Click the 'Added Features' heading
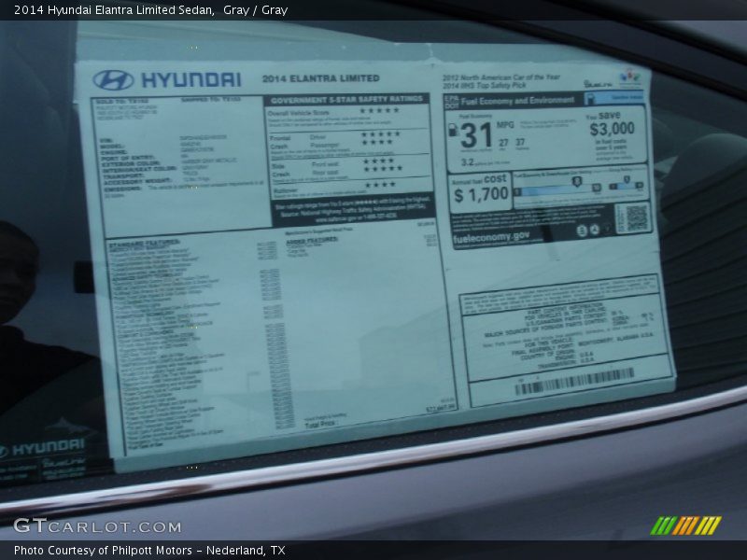747x560 pixels. pos(312,240)
